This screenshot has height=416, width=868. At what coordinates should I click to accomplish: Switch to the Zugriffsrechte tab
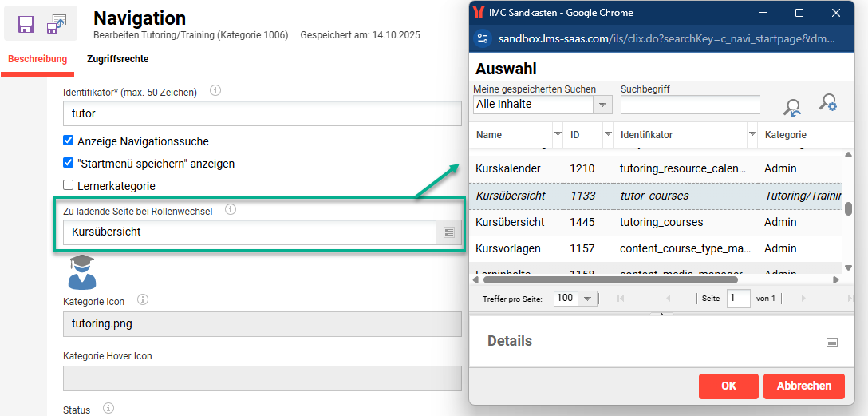(117, 59)
